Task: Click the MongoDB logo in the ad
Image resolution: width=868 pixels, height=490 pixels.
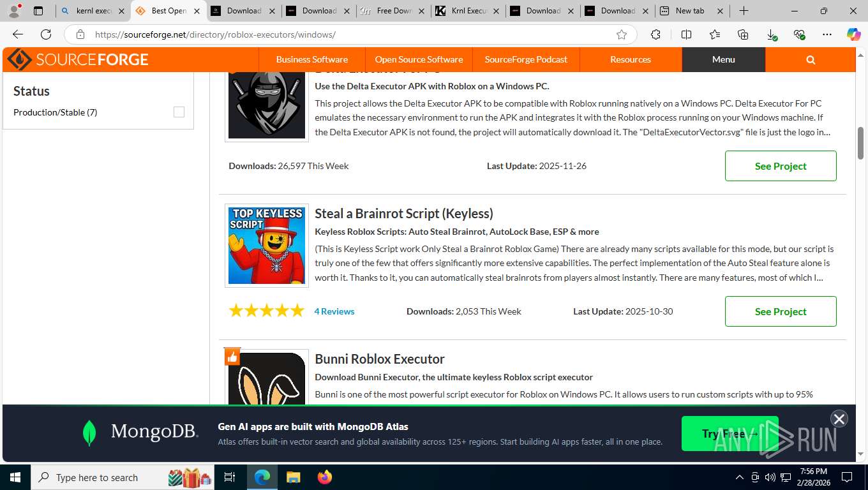Action: [x=140, y=433]
